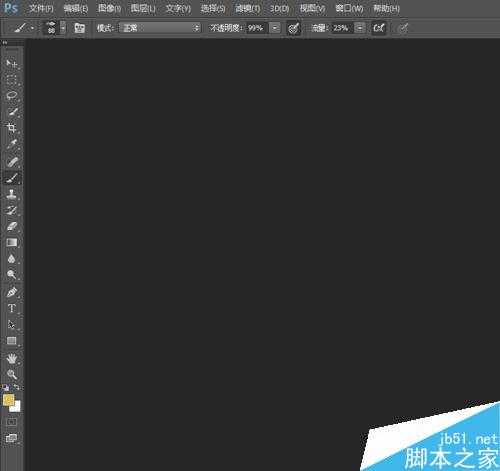Viewport: 500px width, 471px height.
Task: Open the Brush panel from options bar
Action: [x=79, y=28]
